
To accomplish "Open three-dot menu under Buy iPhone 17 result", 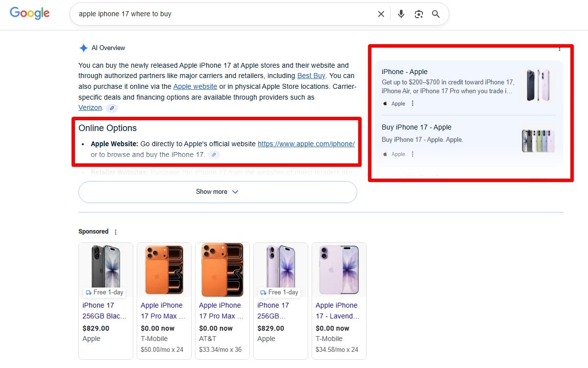I will point(413,154).
